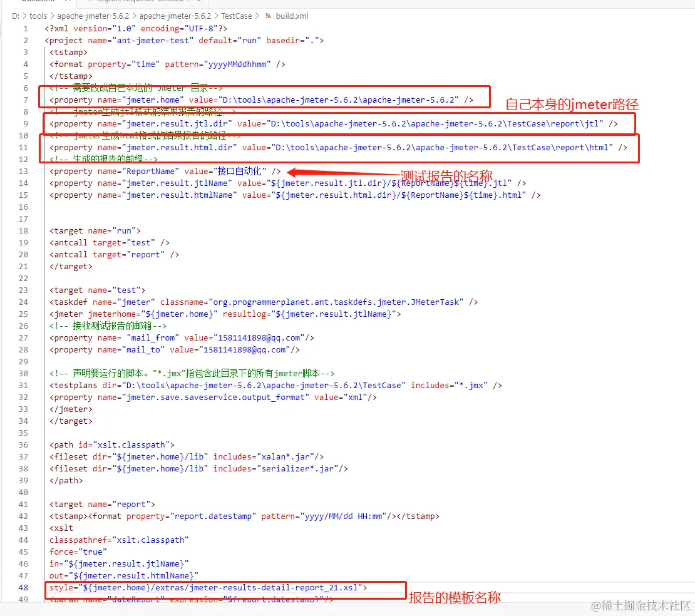Click line number 2 in the gutter
The height and width of the screenshot is (616, 695).
(26, 40)
